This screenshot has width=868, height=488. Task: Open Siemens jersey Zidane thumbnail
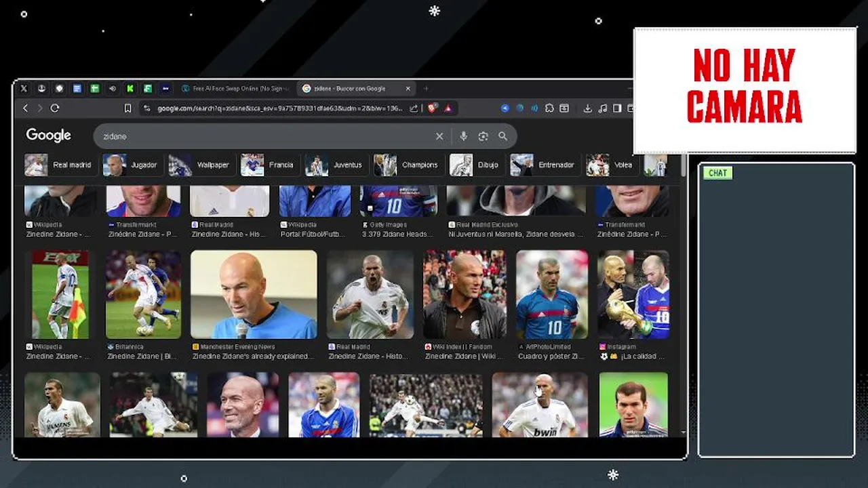pyautogui.click(x=62, y=405)
